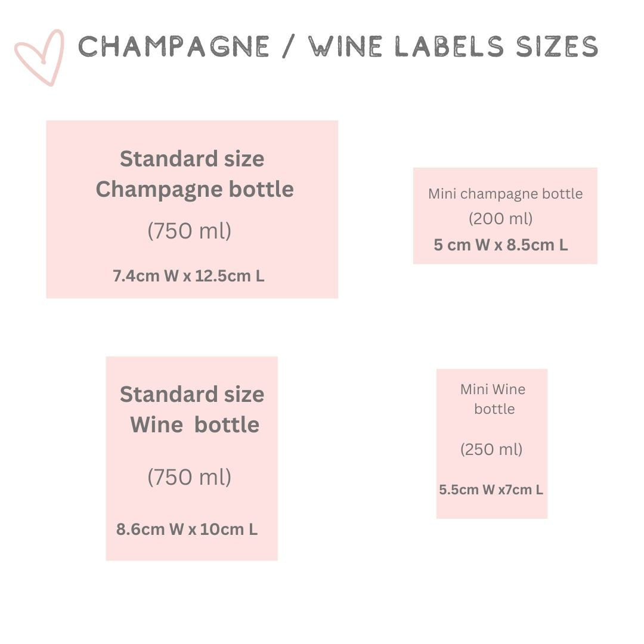Click the Wine bottle (750 ml) volume text
This screenshot has width=644, height=644.
point(190,477)
